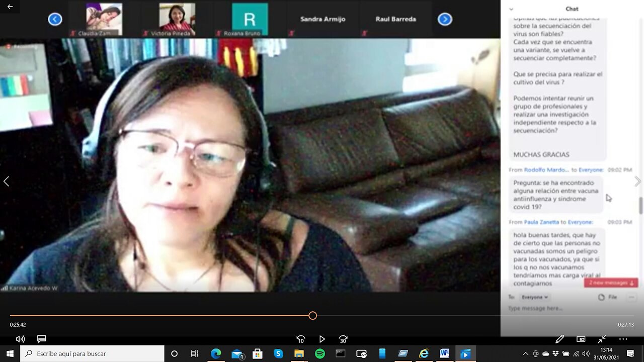Open Internet Explorer from the taskbar

(424, 353)
